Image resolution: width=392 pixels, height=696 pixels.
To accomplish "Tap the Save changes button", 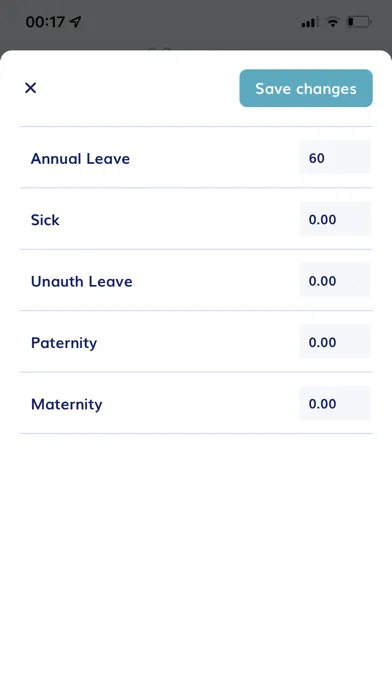I will (306, 88).
